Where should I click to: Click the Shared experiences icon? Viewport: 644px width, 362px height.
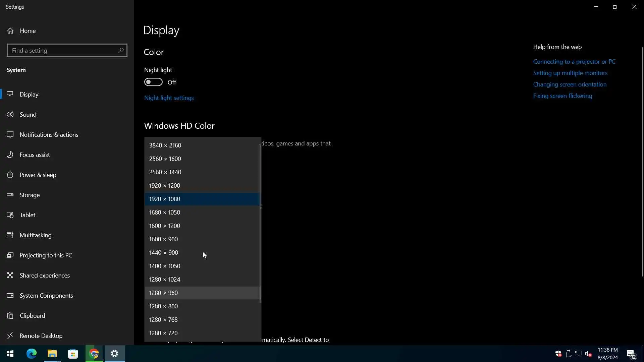(x=10, y=276)
